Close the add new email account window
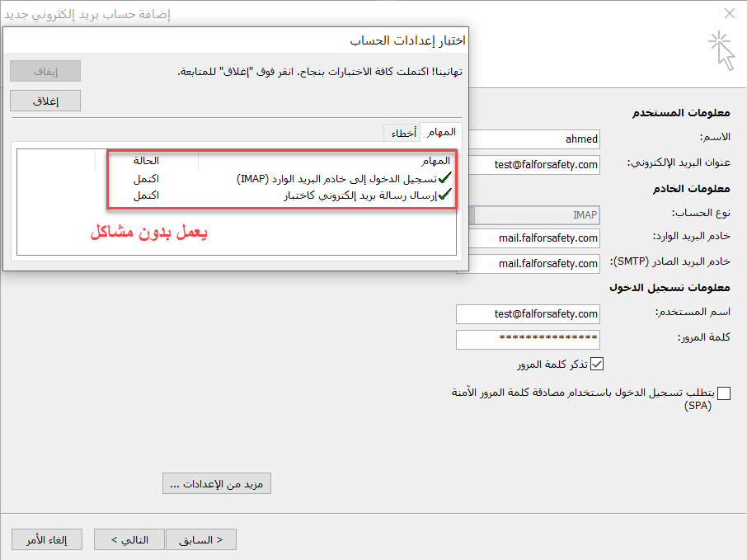 729,13
